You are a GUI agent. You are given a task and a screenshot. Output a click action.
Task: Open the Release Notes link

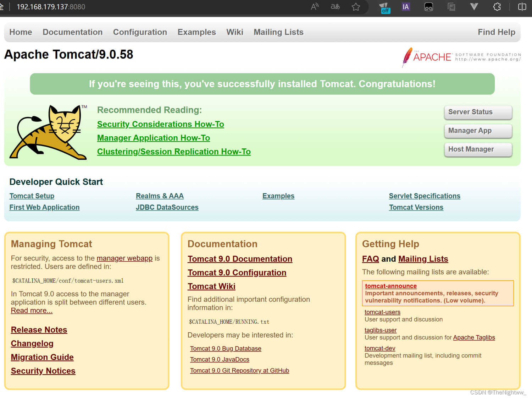[39, 330]
